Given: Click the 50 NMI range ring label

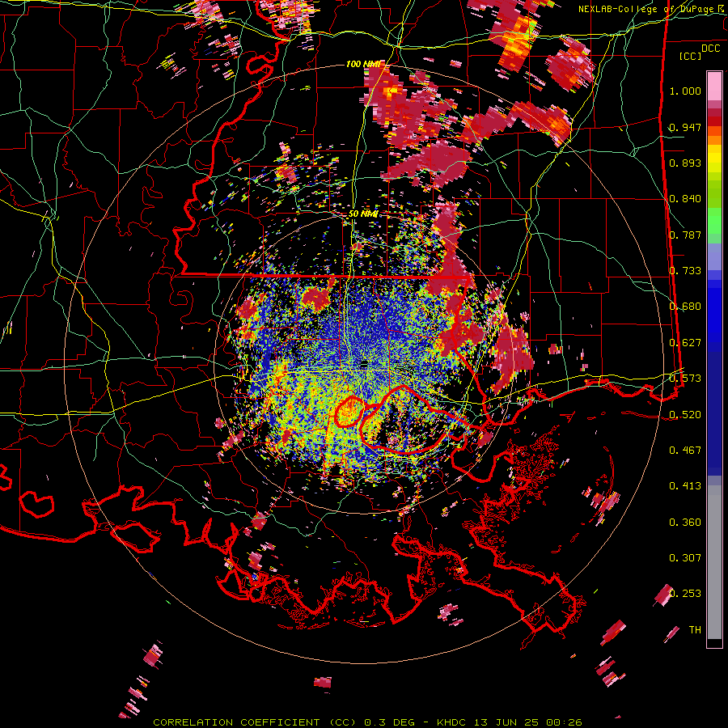Looking at the screenshot, I should point(363,214).
